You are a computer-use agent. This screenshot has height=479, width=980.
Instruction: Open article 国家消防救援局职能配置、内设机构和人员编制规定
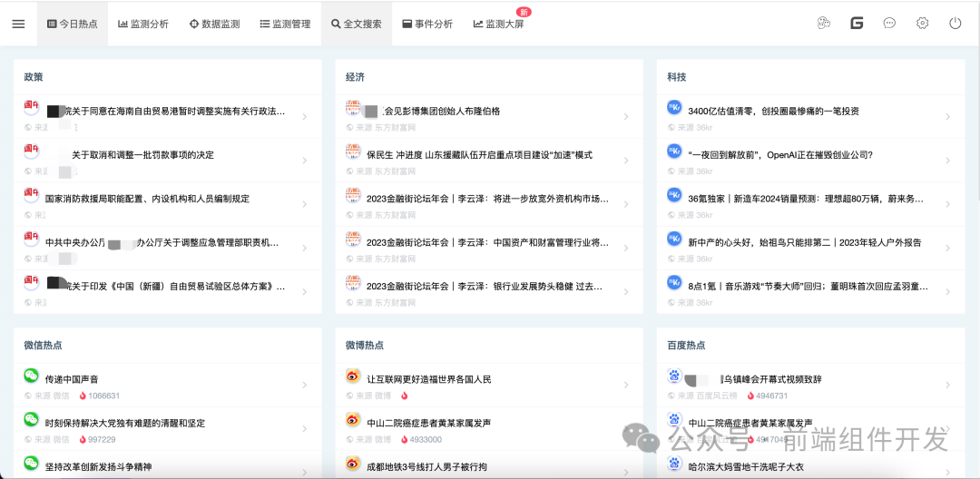(148, 199)
